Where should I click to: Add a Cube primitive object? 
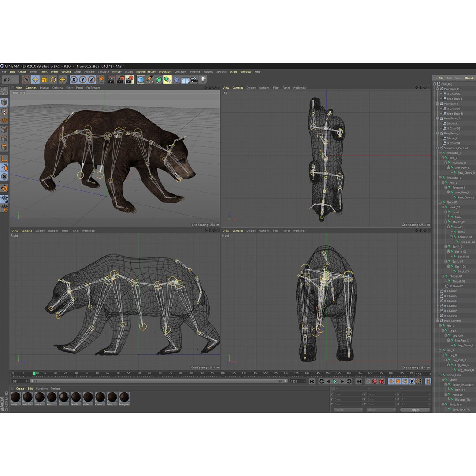(x=141, y=79)
